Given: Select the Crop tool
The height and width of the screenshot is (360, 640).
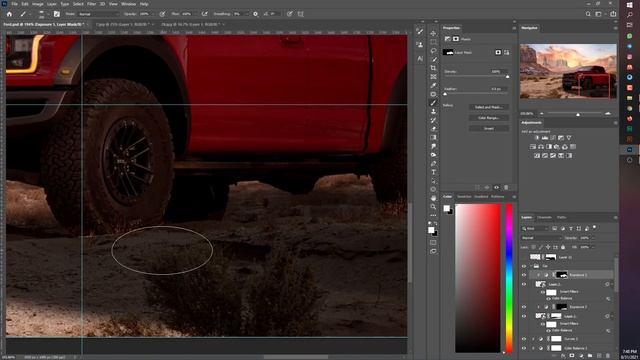Looking at the screenshot, I should [433, 68].
